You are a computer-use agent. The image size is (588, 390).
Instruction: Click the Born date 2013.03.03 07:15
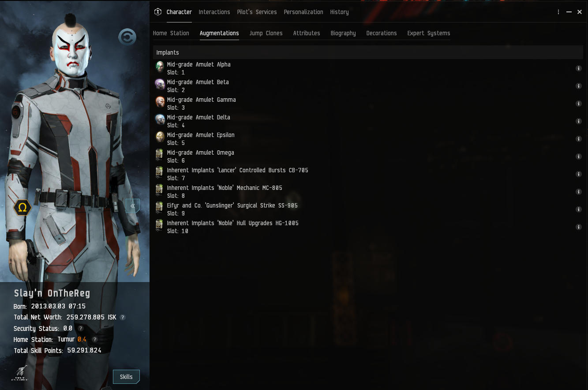click(58, 306)
